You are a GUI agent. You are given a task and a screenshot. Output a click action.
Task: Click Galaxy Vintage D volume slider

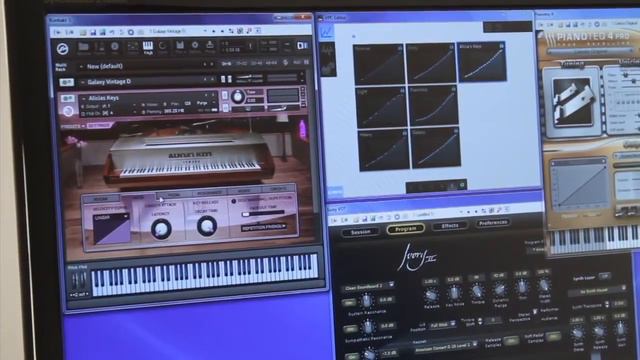click(249, 76)
